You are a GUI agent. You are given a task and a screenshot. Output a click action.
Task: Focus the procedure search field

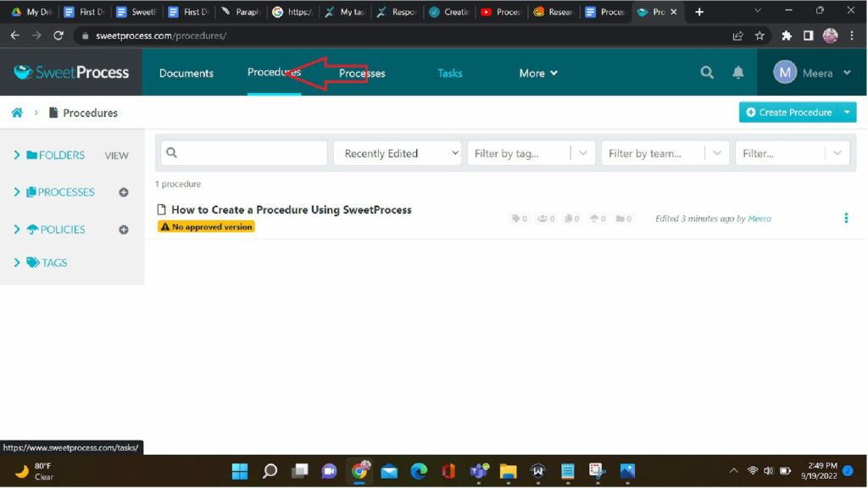tap(243, 152)
